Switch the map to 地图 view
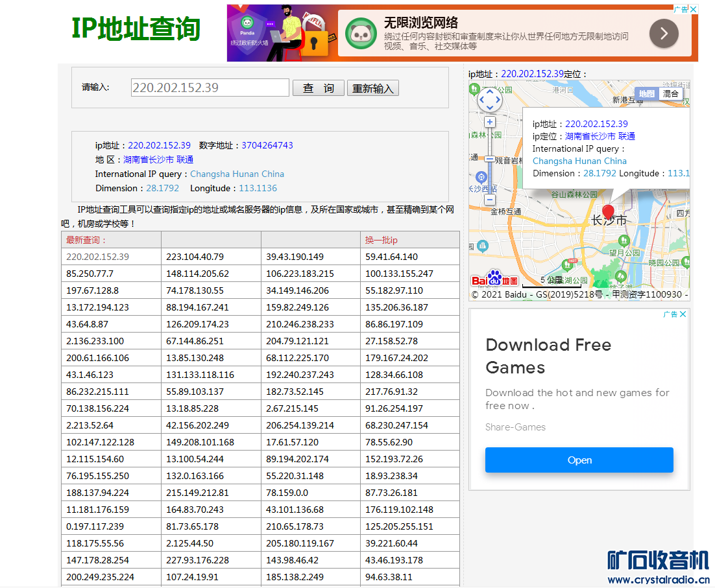Image resolution: width=715 pixels, height=588 pixels. point(646,94)
